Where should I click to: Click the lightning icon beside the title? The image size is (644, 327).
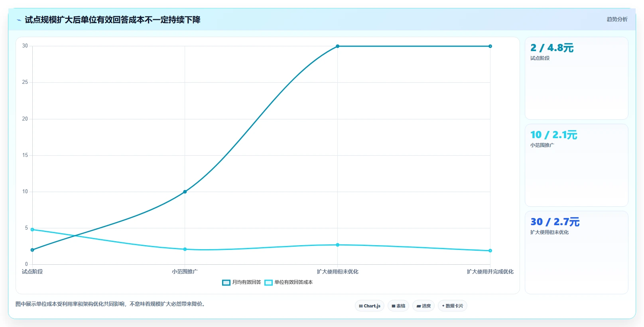point(19,20)
